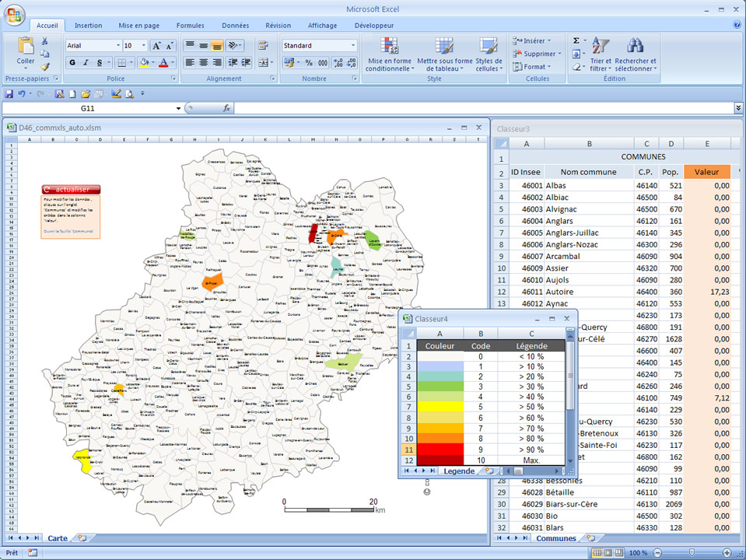Switch to the Mise en page tab
This screenshot has width=746, height=560.
click(139, 25)
